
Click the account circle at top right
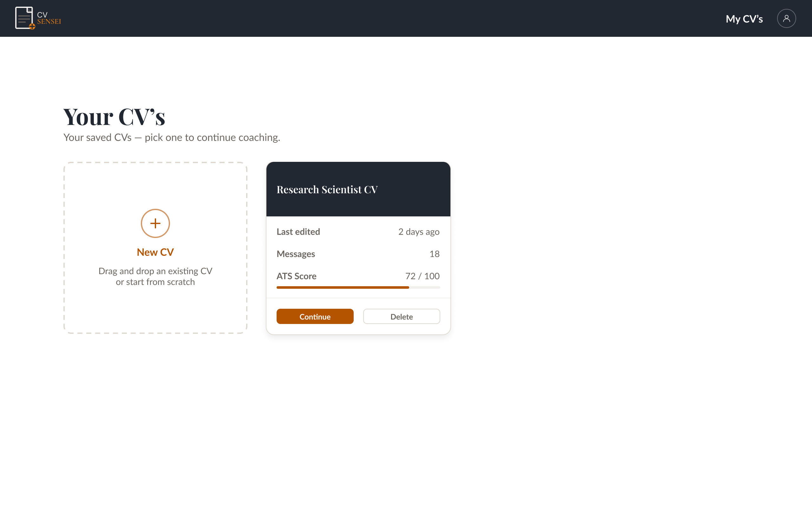coord(786,18)
